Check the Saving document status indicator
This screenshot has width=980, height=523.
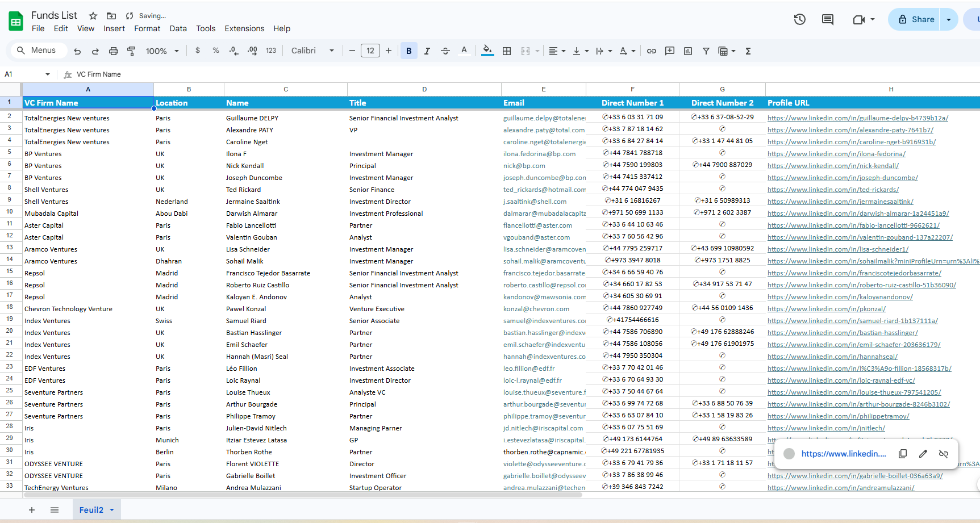coord(147,16)
